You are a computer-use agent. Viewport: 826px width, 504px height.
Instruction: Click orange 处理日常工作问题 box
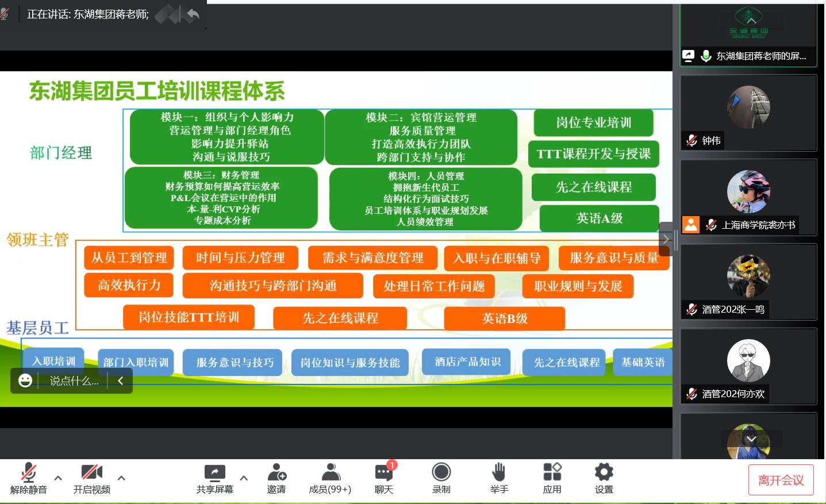(434, 286)
